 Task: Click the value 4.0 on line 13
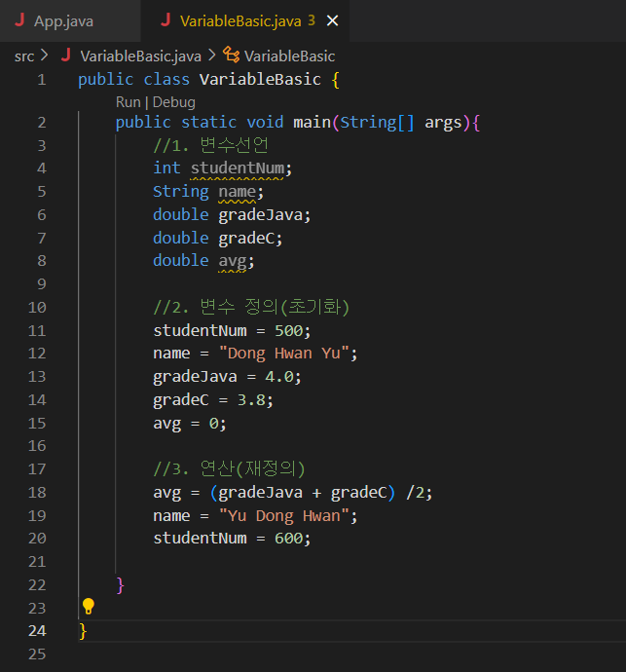[279, 377]
